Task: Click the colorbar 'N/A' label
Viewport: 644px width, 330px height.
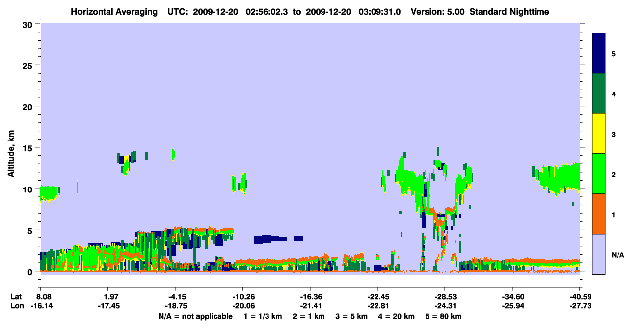Action: pyautogui.click(x=618, y=255)
